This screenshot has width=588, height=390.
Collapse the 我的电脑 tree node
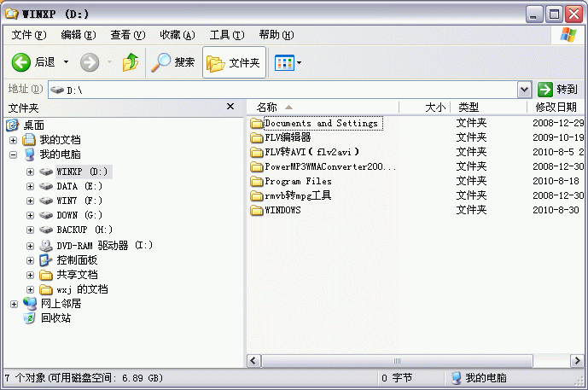[x=14, y=154]
